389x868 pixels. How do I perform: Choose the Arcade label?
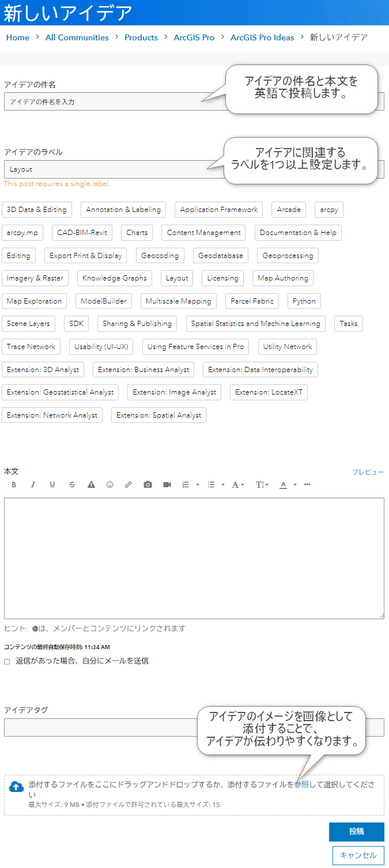289,210
